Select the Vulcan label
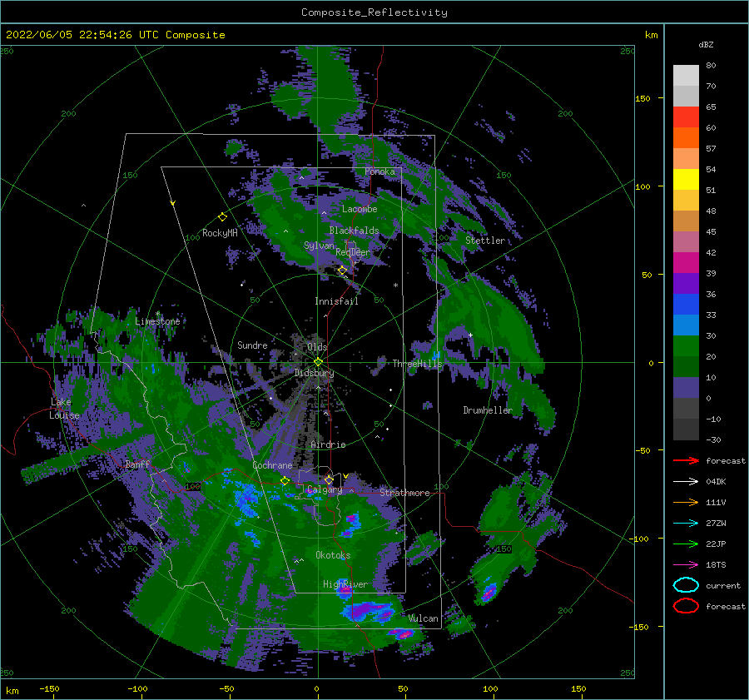749x700 pixels. point(424,618)
